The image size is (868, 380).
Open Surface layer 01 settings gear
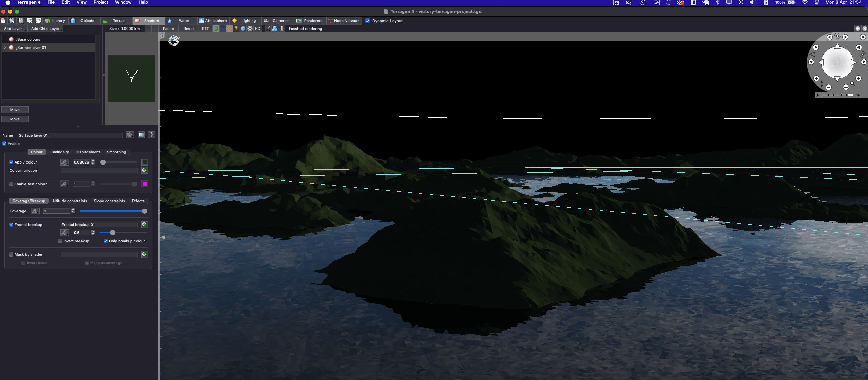point(130,135)
